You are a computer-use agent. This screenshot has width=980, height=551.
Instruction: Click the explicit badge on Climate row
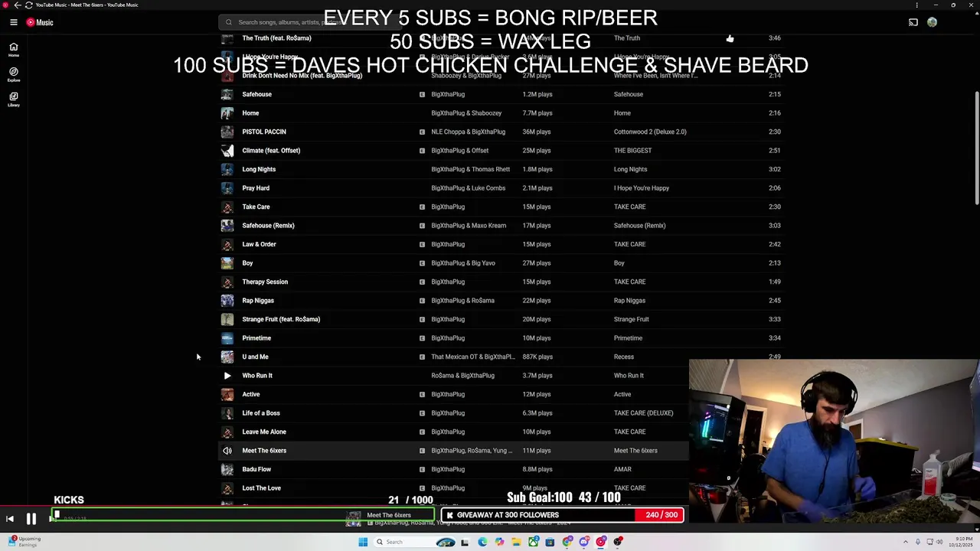pos(422,150)
